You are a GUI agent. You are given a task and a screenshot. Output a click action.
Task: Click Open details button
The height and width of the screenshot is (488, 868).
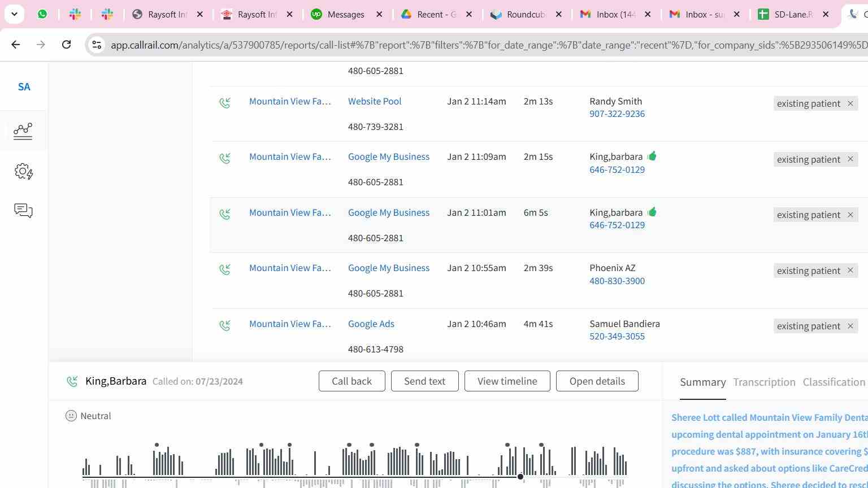coord(597,381)
